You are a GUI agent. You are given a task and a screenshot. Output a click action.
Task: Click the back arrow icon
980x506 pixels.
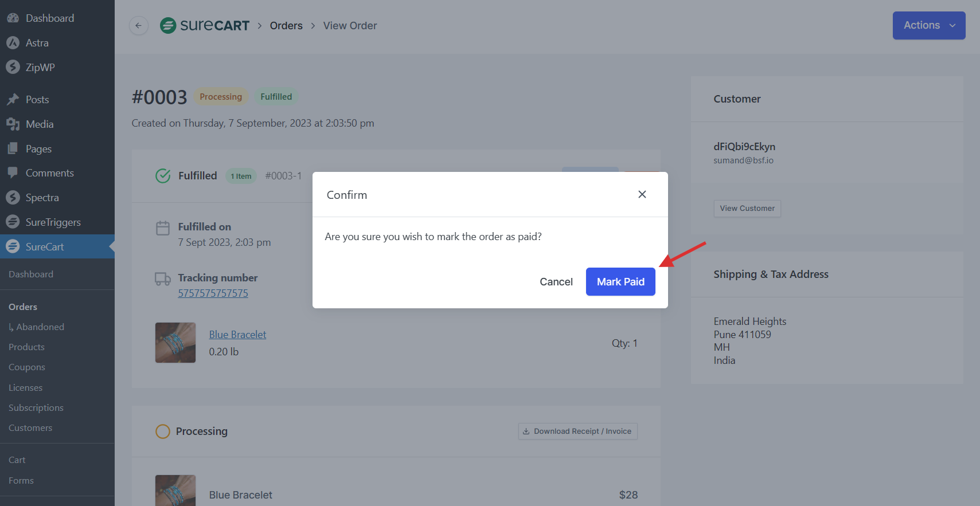click(x=138, y=26)
